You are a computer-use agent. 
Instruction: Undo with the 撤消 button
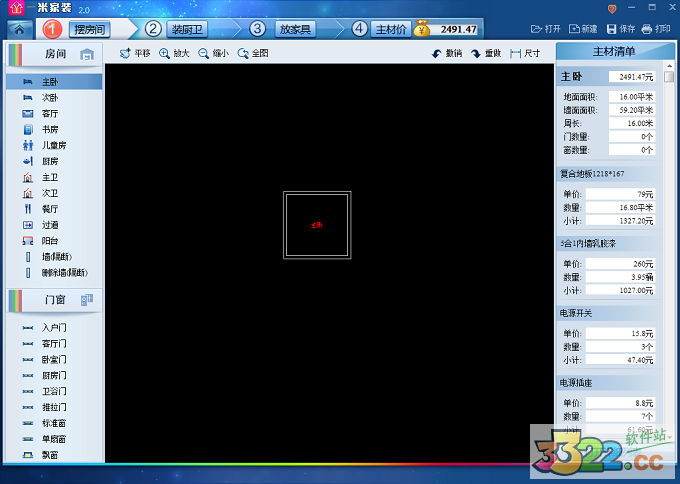pos(447,53)
